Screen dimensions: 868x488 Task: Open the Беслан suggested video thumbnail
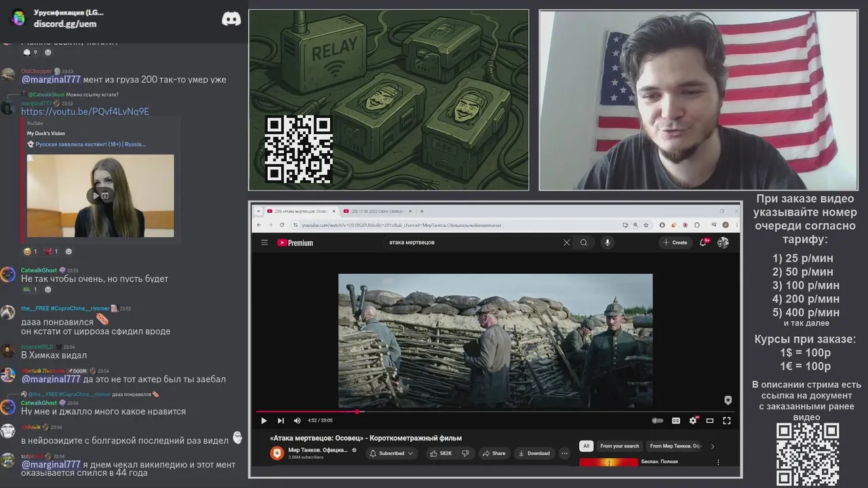[608, 462]
